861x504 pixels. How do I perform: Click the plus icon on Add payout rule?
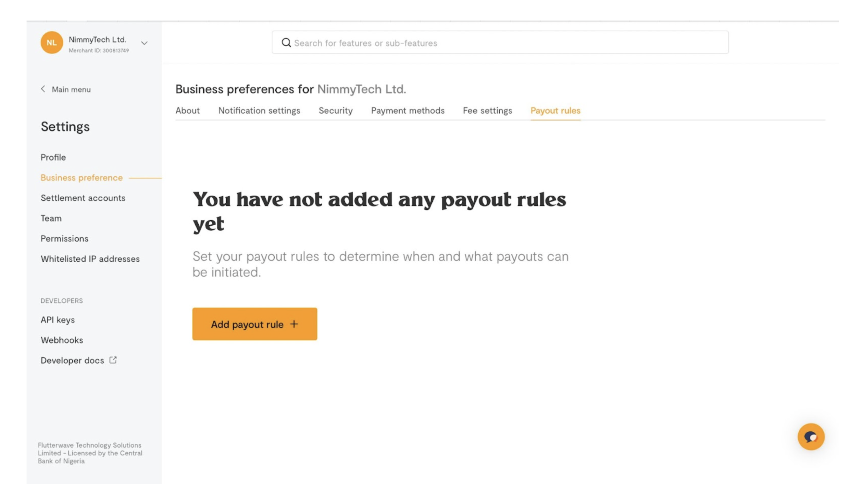point(294,324)
